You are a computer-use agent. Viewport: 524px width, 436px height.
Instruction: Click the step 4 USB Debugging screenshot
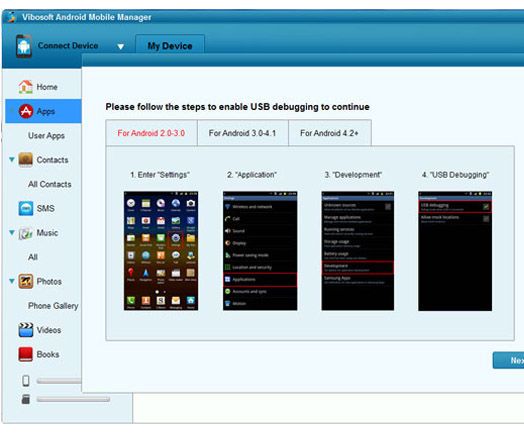click(455, 251)
